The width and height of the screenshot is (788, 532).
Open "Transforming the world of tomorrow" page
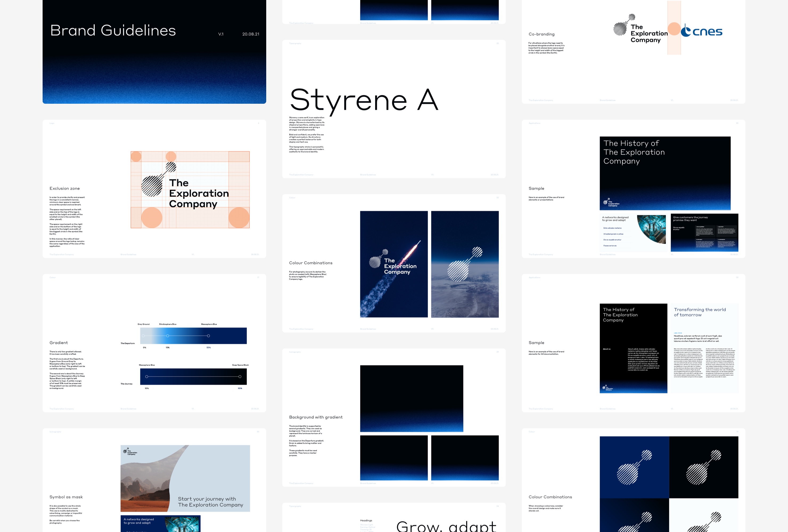point(704,348)
